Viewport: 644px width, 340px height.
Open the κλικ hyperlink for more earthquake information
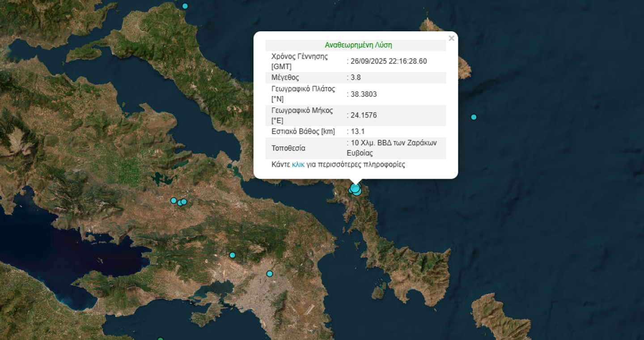tap(299, 164)
